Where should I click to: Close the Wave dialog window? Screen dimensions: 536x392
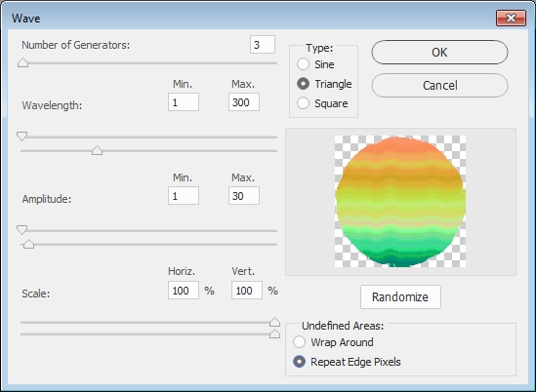[511, 18]
